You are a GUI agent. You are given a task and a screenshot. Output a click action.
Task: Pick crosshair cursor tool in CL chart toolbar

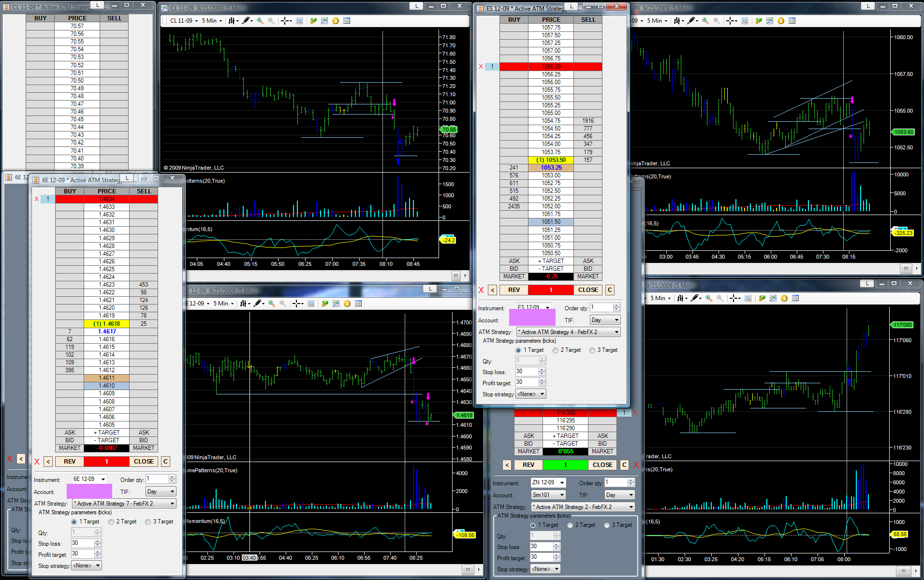tap(286, 21)
